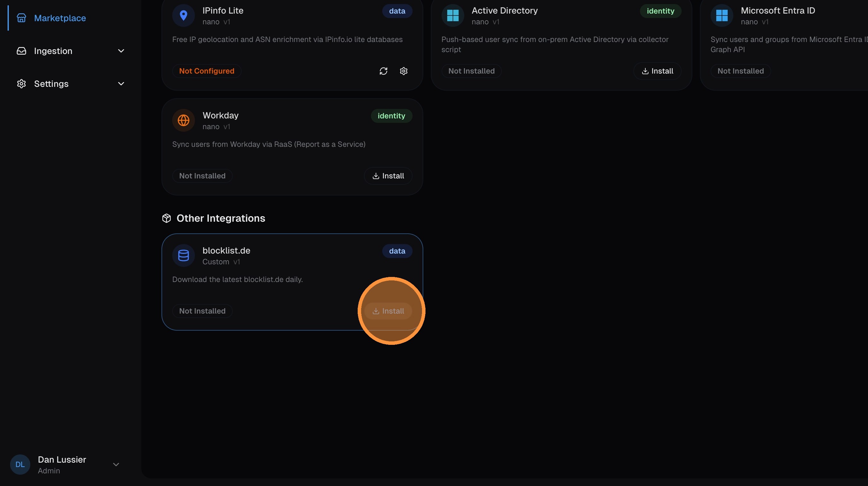Click the IPinfo Lite refresh icon
Screen dimensions: 868x486
point(383,71)
